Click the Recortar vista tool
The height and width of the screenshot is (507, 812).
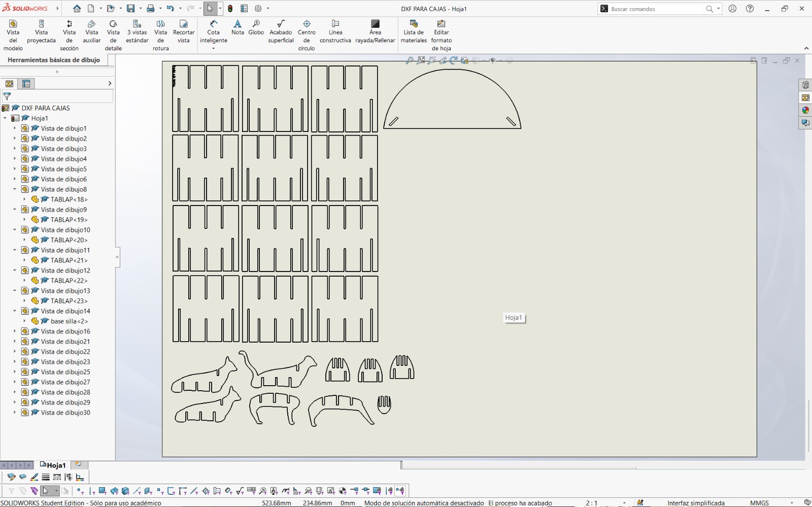[184, 31]
